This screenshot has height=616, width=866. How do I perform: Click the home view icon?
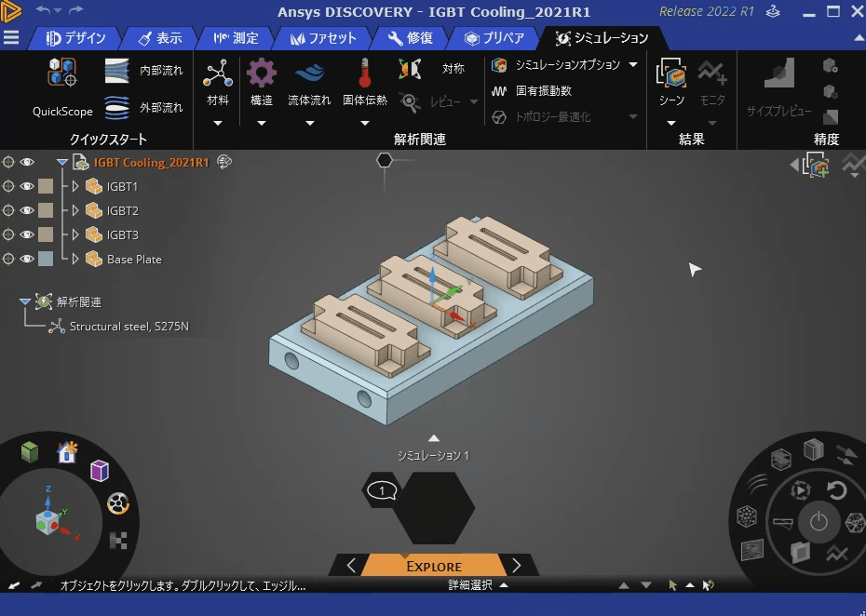[67, 451]
